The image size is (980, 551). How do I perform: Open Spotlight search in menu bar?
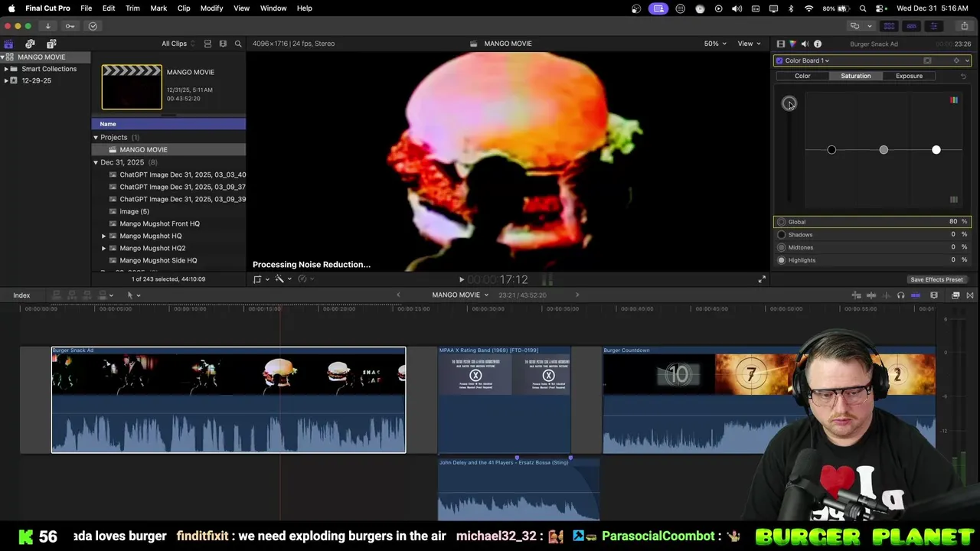(x=863, y=8)
